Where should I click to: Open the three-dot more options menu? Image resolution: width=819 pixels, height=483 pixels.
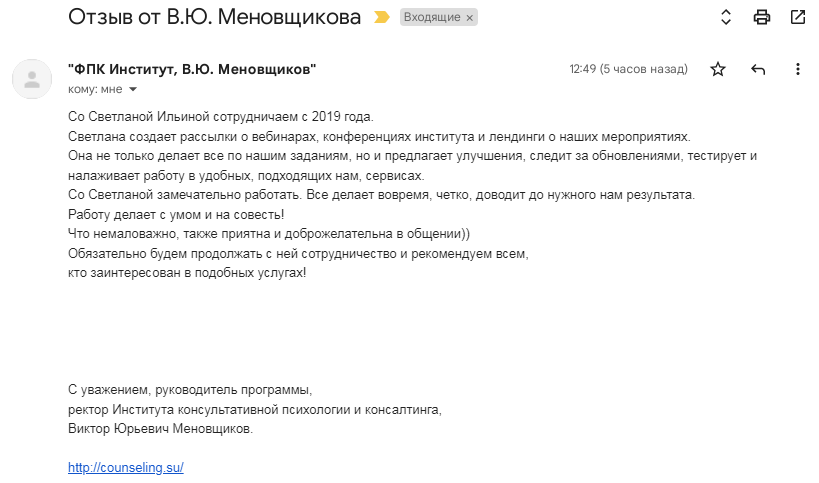click(x=798, y=69)
